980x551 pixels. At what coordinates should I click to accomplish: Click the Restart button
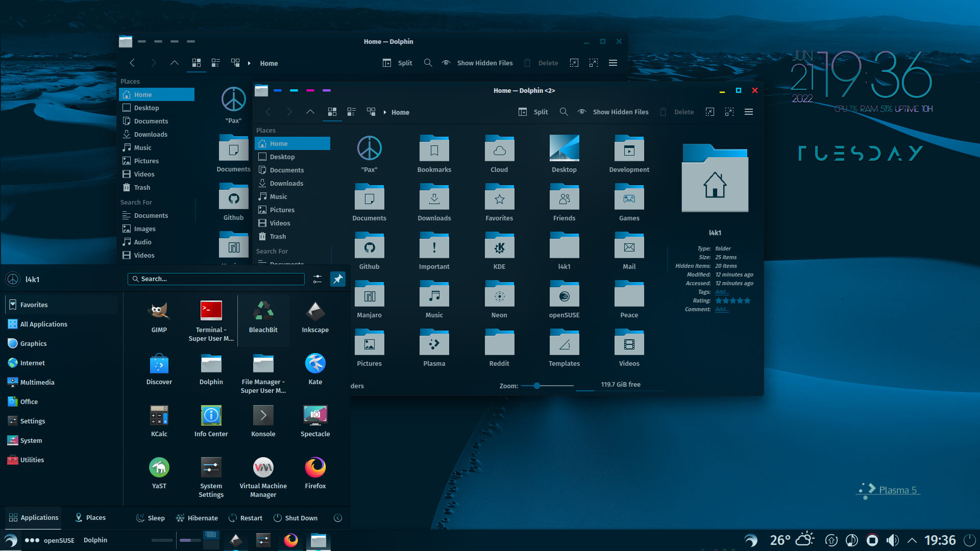click(246, 518)
